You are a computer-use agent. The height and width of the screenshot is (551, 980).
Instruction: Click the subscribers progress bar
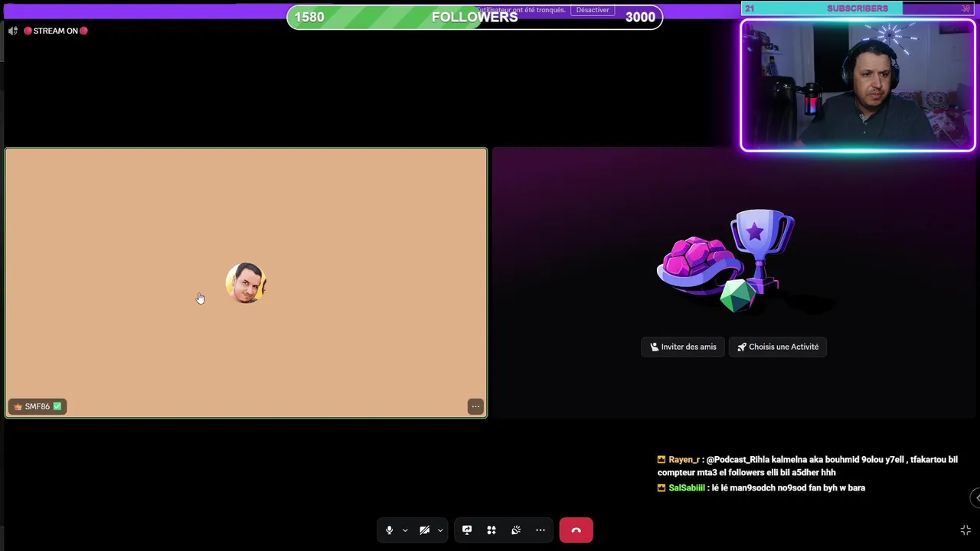pyautogui.click(x=857, y=8)
